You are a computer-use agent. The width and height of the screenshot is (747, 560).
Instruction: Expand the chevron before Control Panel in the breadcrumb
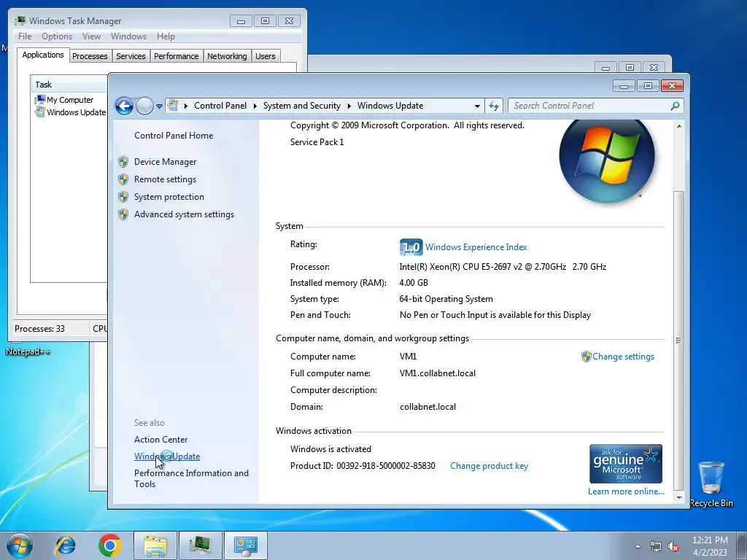(x=186, y=106)
